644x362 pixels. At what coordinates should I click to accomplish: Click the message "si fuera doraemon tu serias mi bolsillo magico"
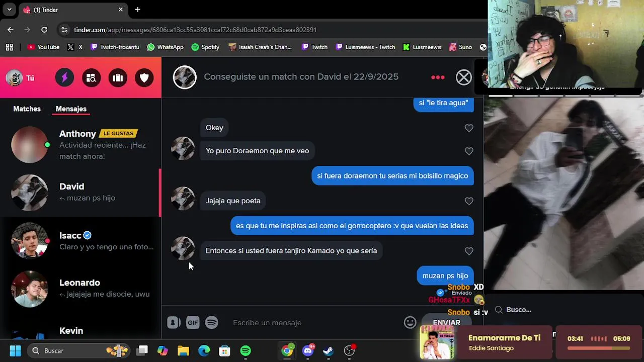392,176
